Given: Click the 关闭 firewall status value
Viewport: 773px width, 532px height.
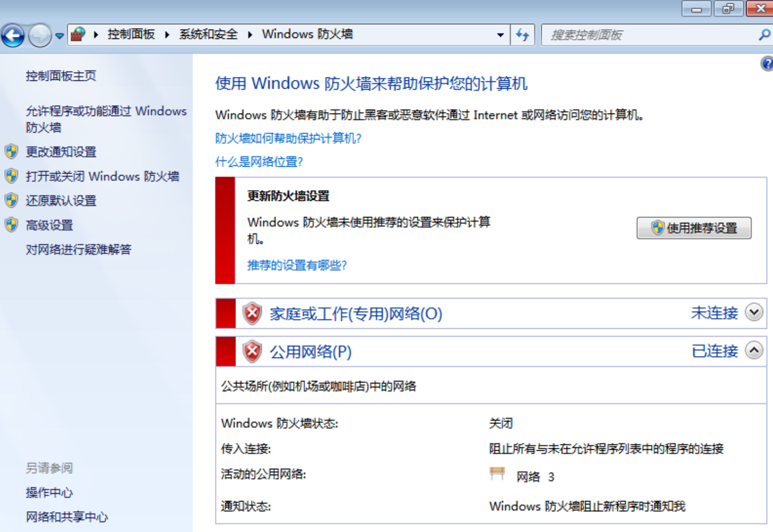Looking at the screenshot, I should tap(501, 423).
